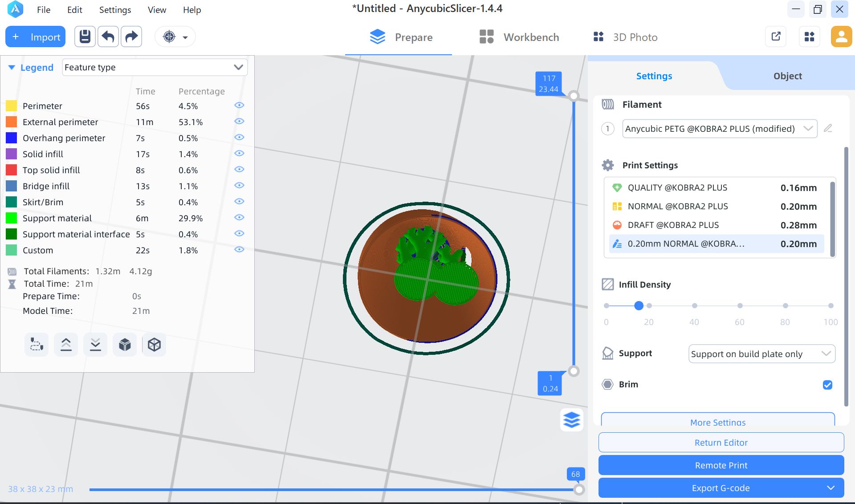
Task: Toggle Skirt/Brim visibility eye
Action: point(239,201)
